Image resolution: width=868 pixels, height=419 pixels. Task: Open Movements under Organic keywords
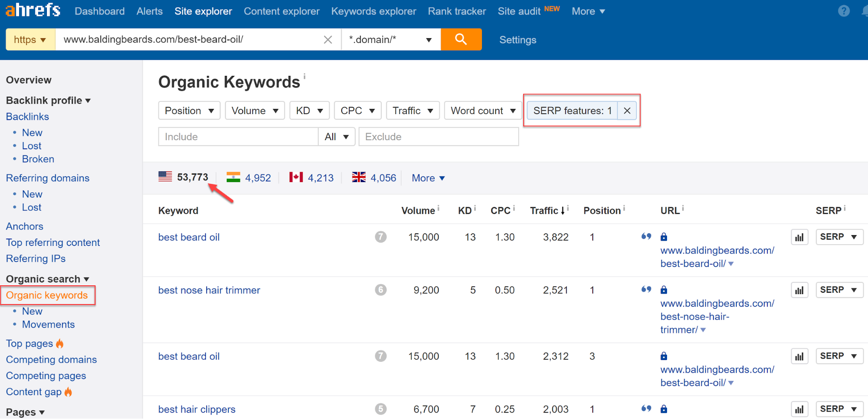click(48, 324)
